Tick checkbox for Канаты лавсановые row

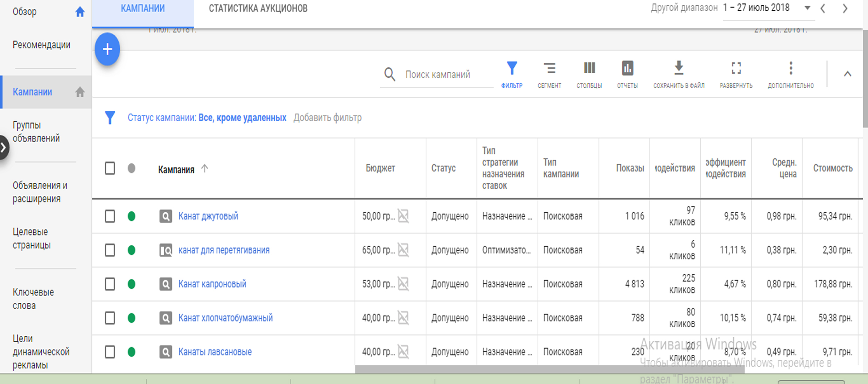click(x=110, y=352)
